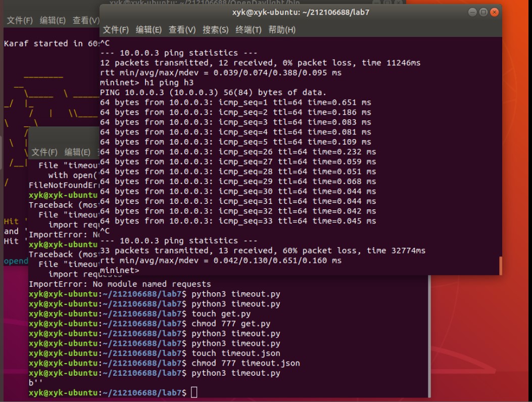Click 'ImportError: No module named requests' line
Screen dimensions: 532x402
[120, 284]
